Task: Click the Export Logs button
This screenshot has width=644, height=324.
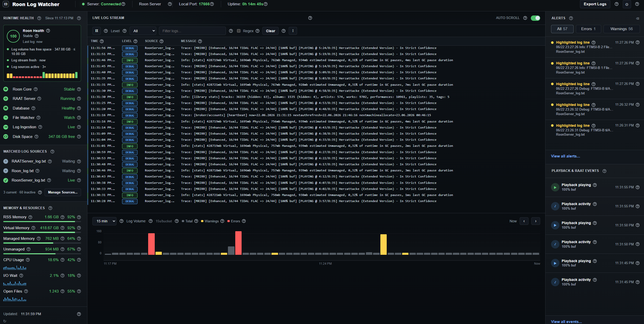Action: (595, 4)
